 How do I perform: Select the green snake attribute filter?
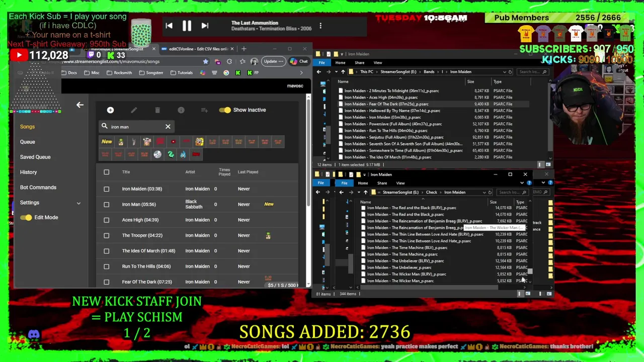click(171, 154)
